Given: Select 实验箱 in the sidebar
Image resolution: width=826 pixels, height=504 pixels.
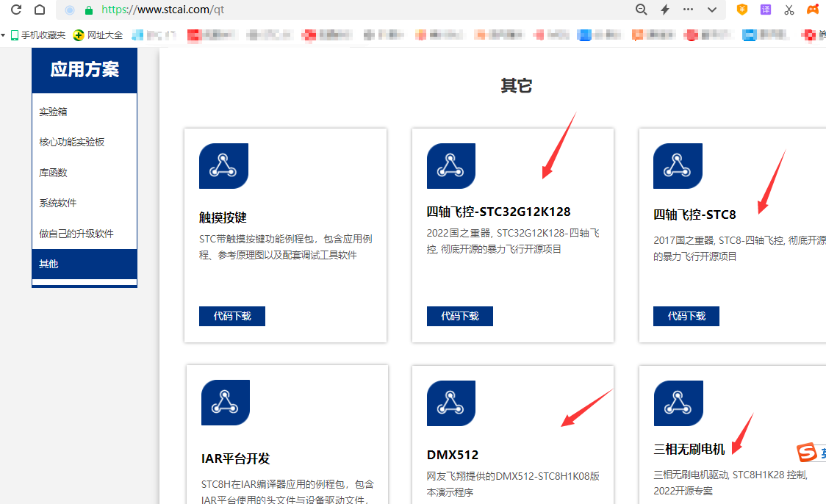Looking at the screenshot, I should click(x=53, y=112).
